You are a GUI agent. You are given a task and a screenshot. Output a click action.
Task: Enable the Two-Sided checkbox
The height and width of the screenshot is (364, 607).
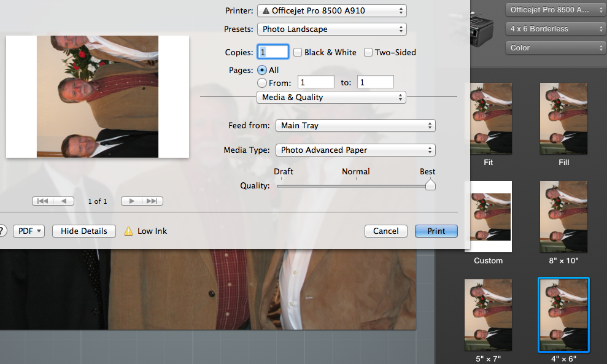368,52
